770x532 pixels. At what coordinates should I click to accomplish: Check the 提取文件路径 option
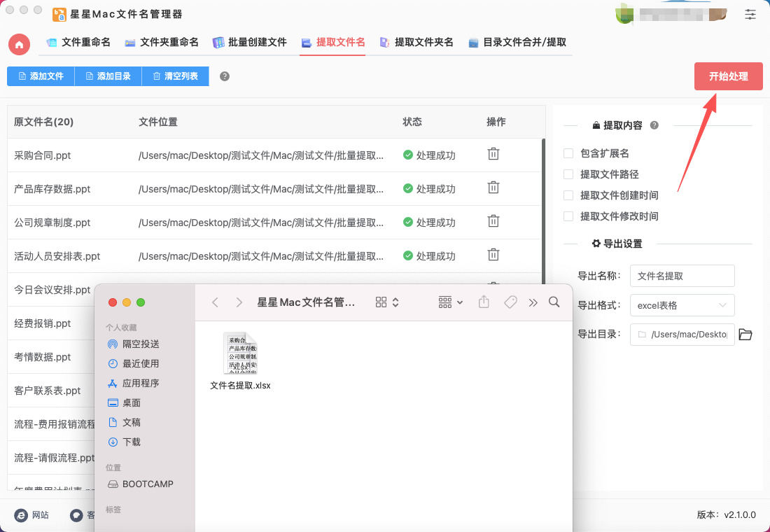568,174
